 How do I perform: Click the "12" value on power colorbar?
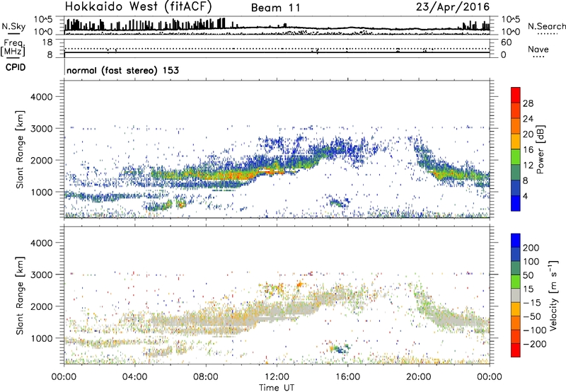pyautogui.click(x=528, y=166)
